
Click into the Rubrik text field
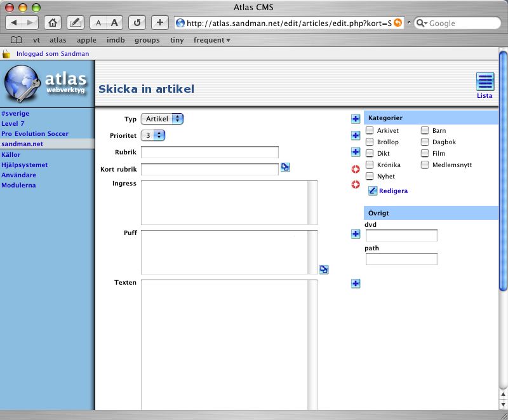tap(210, 152)
